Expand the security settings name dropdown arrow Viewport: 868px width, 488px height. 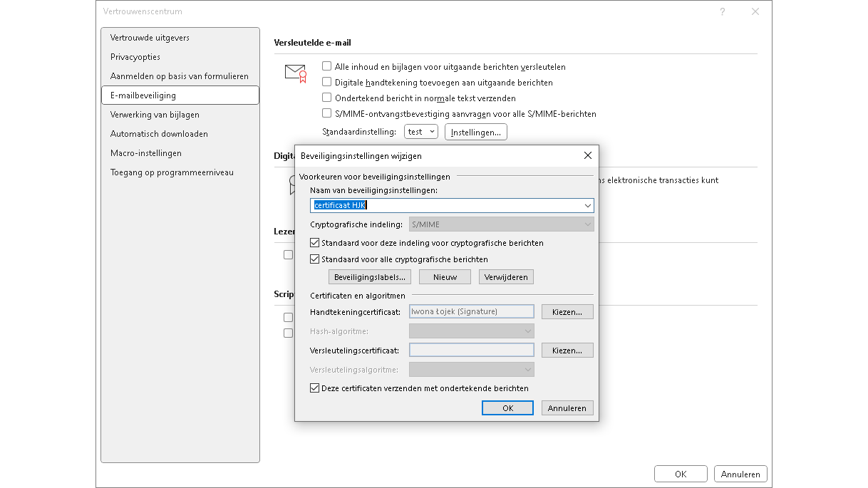pyautogui.click(x=587, y=206)
